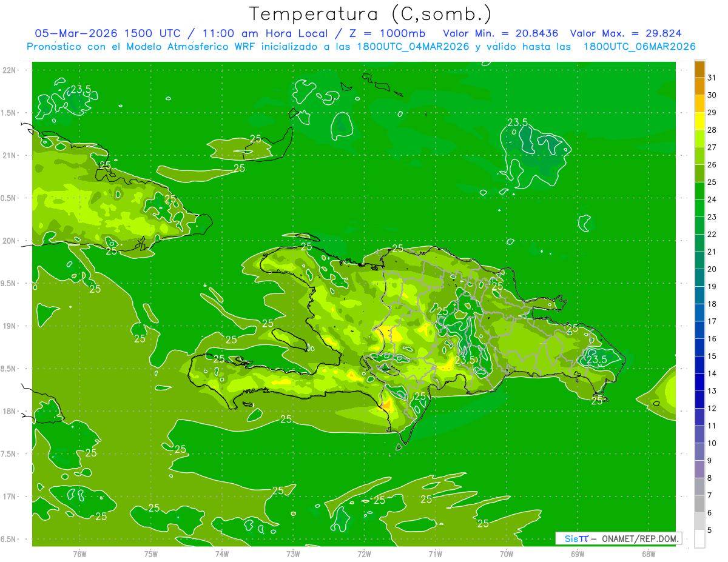
Task: Click the 26 label on the color scale
Action: click(x=712, y=164)
